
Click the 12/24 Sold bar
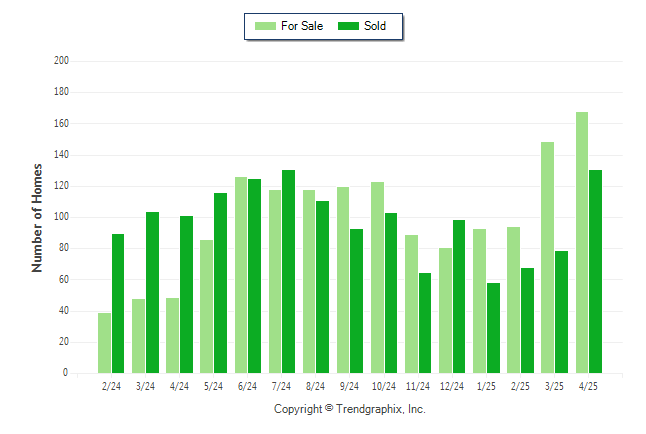pyautogui.click(x=459, y=297)
